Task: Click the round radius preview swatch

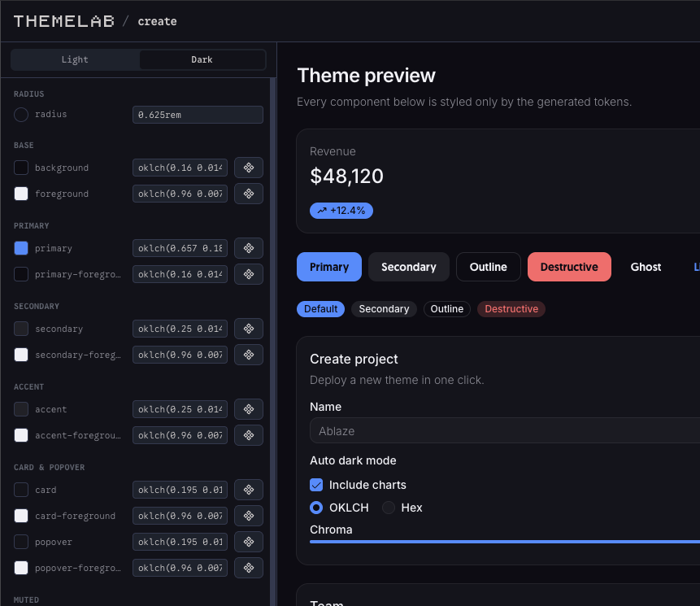Action: pos(21,115)
